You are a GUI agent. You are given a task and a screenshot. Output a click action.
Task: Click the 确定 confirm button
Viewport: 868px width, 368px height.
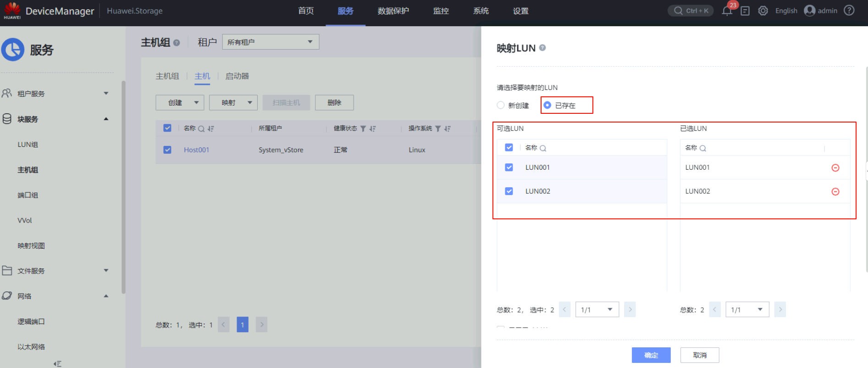click(651, 355)
